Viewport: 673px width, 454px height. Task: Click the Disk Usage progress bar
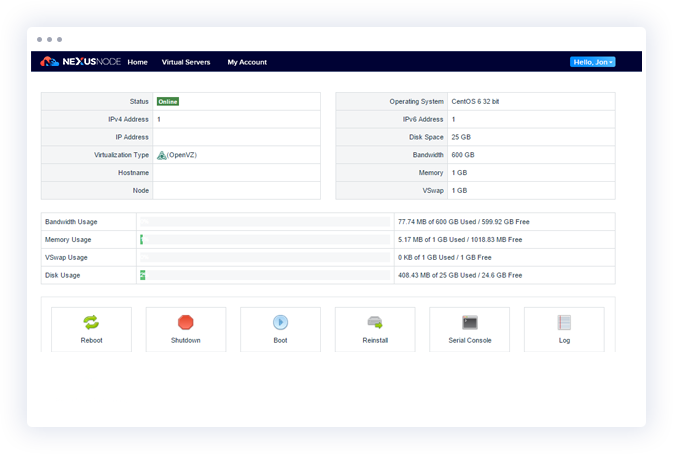(x=265, y=275)
